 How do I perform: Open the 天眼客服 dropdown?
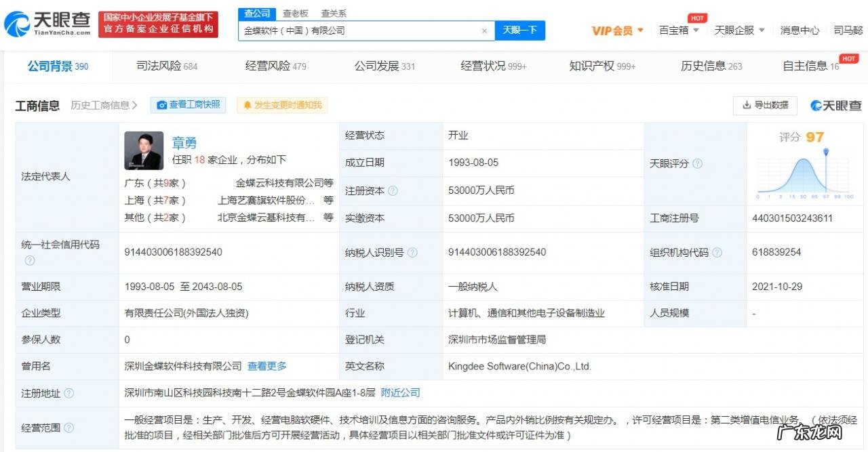(736, 30)
